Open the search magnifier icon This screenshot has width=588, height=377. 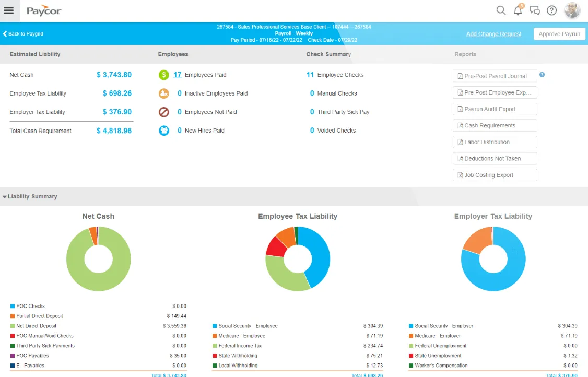pyautogui.click(x=501, y=10)
